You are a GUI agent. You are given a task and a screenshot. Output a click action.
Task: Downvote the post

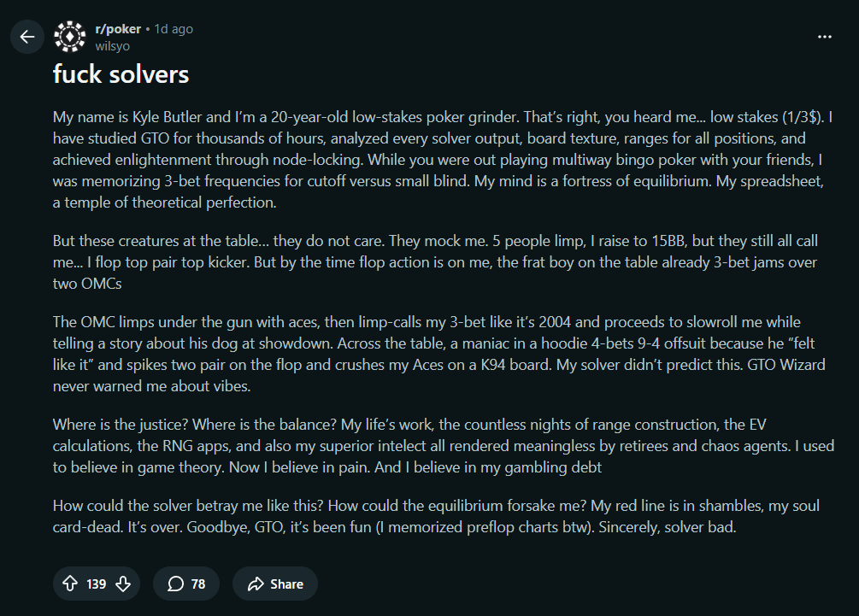click(123, 584)
